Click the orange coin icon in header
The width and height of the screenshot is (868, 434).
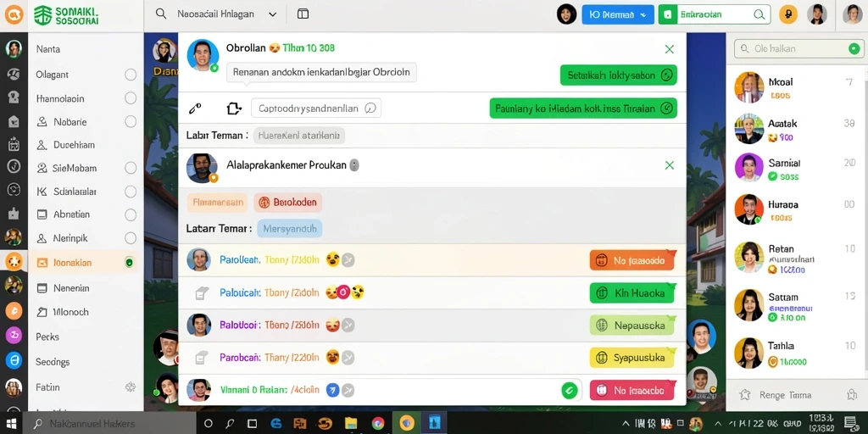pyautogui.click(x=787, y=14)
